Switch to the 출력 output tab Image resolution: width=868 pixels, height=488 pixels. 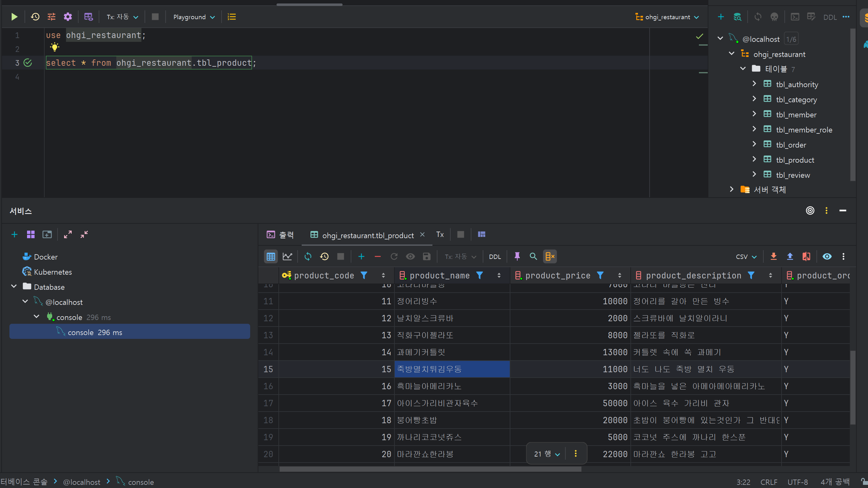click(x=280, y=235)
